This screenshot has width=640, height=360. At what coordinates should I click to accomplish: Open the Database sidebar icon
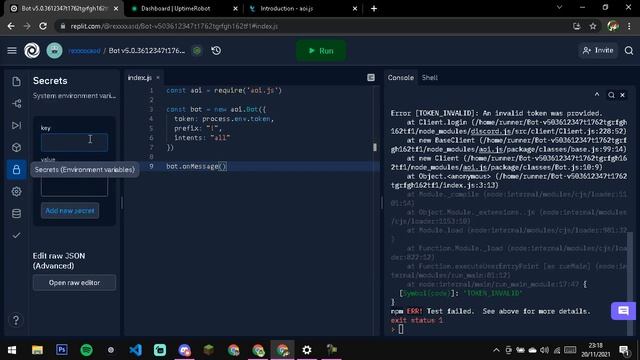click(16, 213)
